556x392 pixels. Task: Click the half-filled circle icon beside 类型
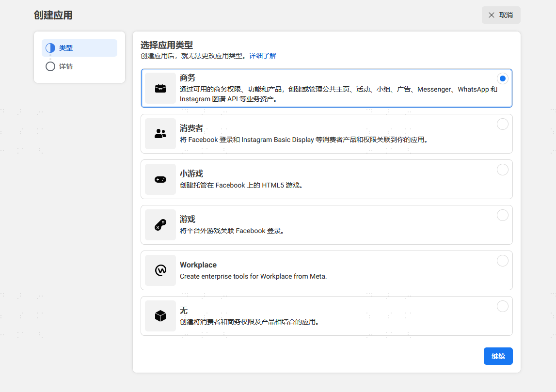(x=50, y=48)
